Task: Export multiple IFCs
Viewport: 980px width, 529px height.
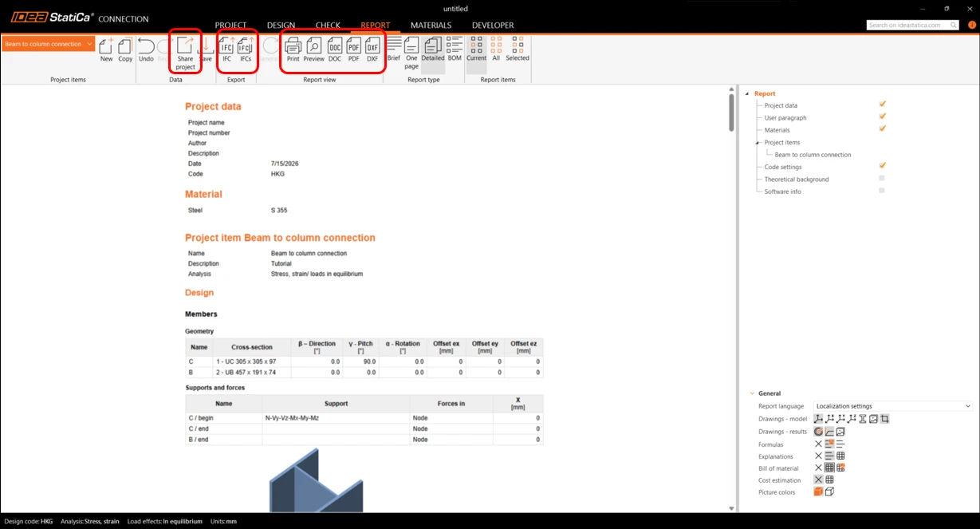Action: [x=246, y=49]
